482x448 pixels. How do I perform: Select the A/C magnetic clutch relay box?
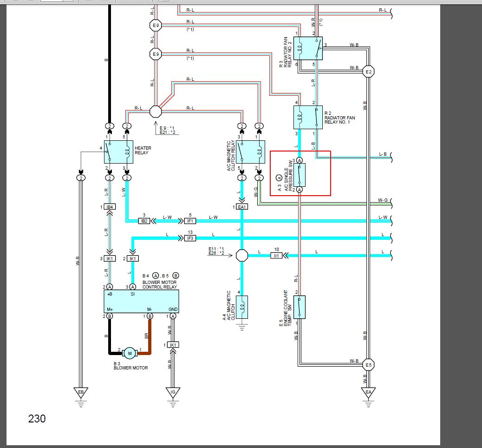point(250,152)
